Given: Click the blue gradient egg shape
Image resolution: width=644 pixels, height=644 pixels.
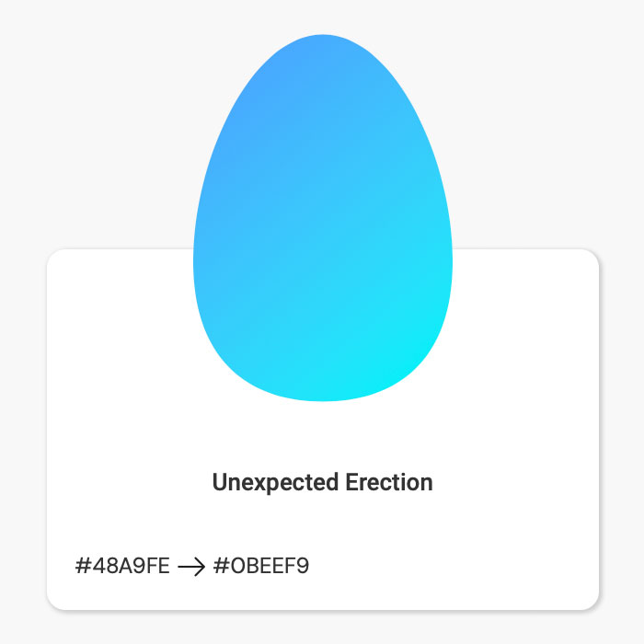Looking at the screenshot, I should pos(323,218).
